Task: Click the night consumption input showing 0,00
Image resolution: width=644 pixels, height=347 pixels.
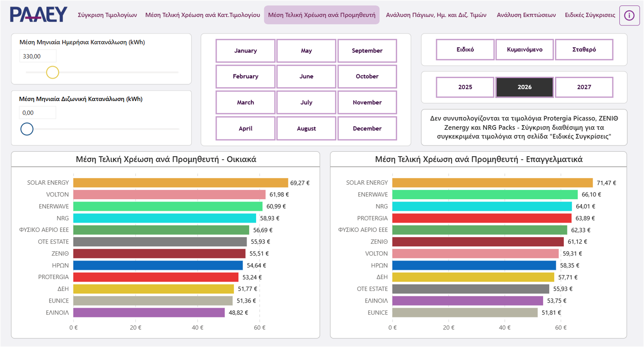Action: point(38,113)
